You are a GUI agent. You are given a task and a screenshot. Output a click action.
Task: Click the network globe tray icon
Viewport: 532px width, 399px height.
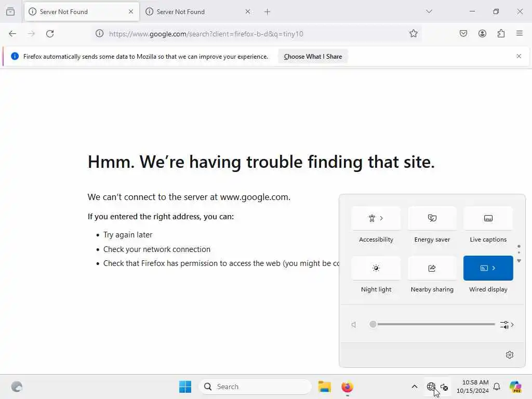click(431, 387)
